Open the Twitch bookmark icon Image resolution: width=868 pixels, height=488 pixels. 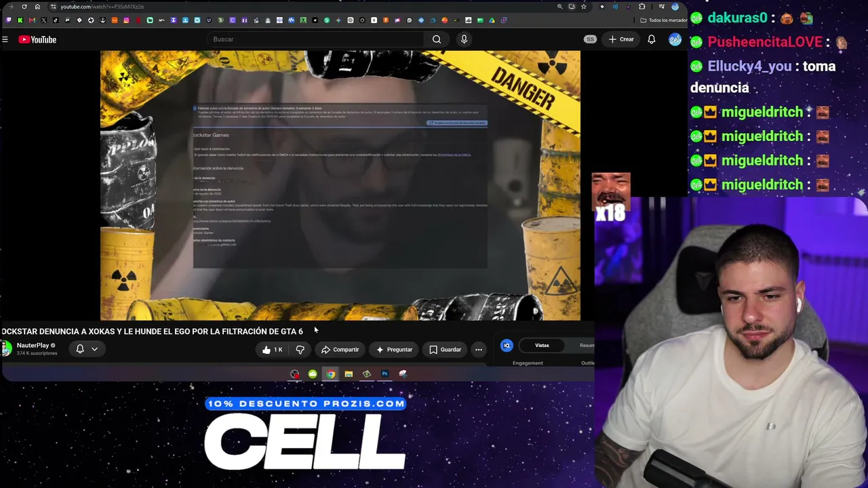point(8,20)
